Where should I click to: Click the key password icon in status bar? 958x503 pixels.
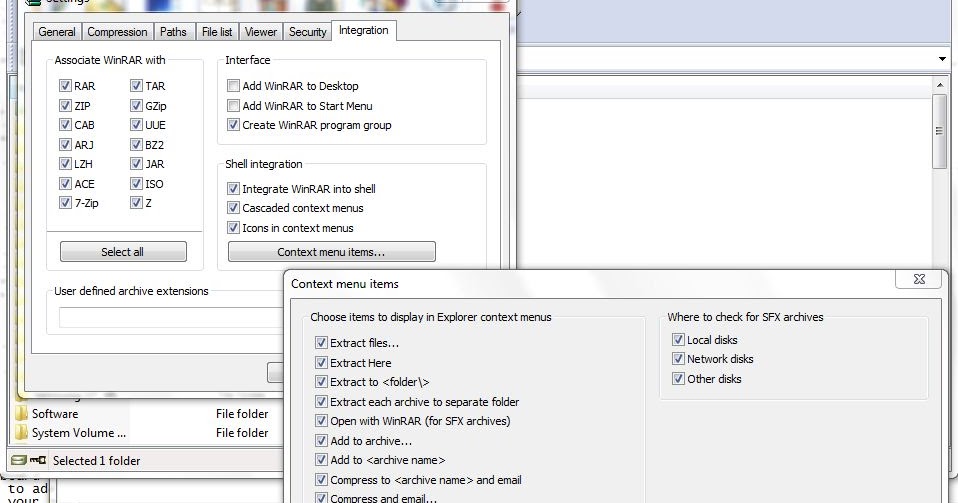(38, 460)
